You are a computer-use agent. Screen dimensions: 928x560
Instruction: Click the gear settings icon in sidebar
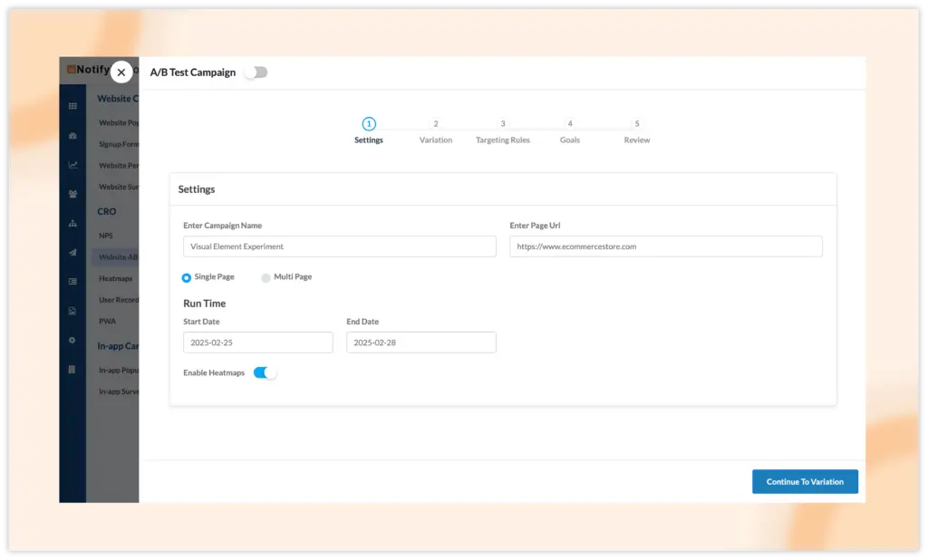[x=72, y=340]
